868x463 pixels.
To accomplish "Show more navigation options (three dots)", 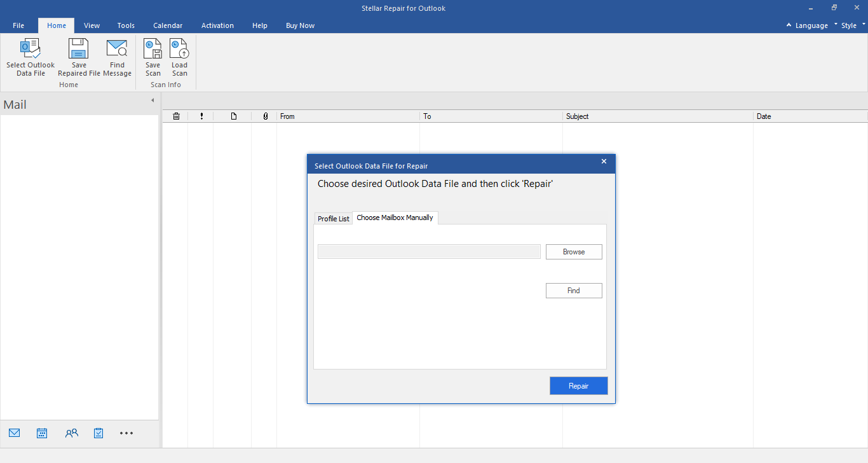I will tap(126, 433).
